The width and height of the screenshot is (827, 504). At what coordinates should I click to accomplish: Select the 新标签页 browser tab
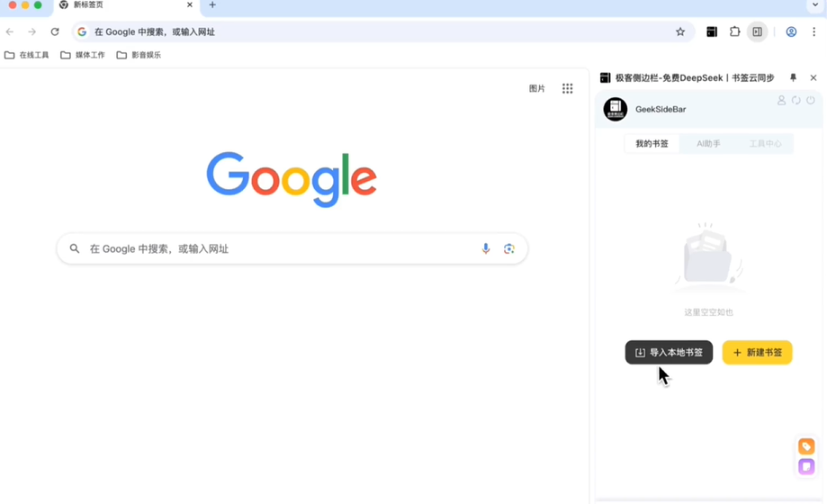pyautogui.click(x=127, y=5)
